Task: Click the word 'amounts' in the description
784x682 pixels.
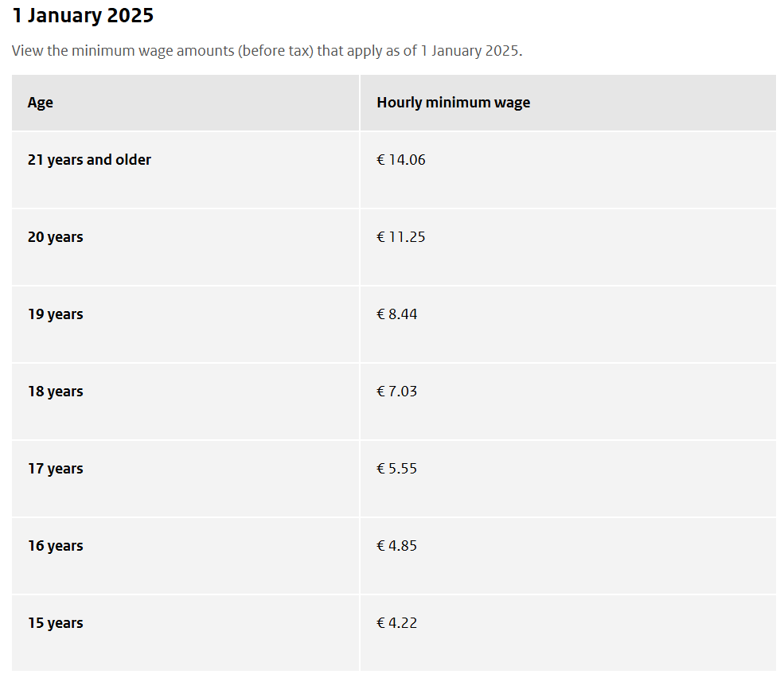Action: coord(205,51)
